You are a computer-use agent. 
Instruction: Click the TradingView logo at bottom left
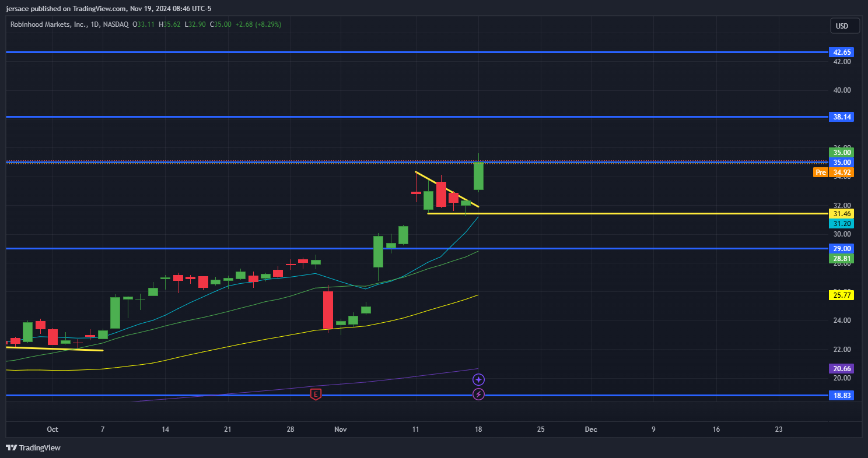click(33, 448)
